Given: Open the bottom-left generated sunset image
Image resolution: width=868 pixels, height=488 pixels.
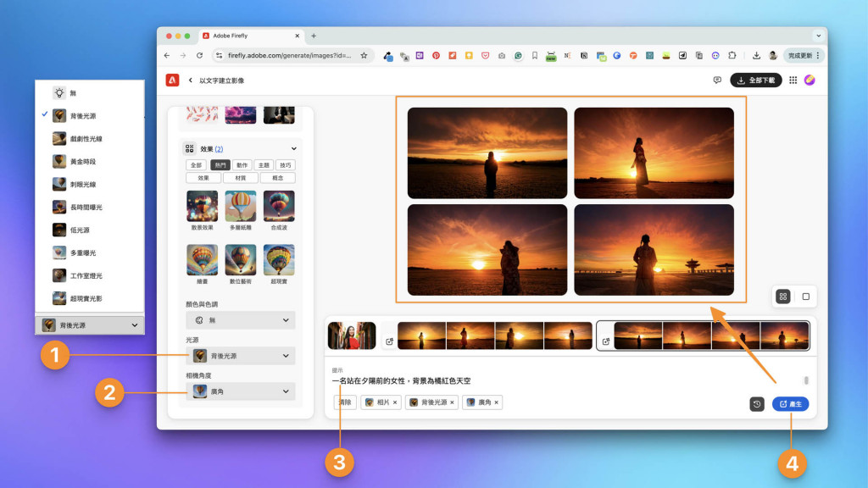Looking at the screenshot, I should pyautogui.click(x=487, y=250).
